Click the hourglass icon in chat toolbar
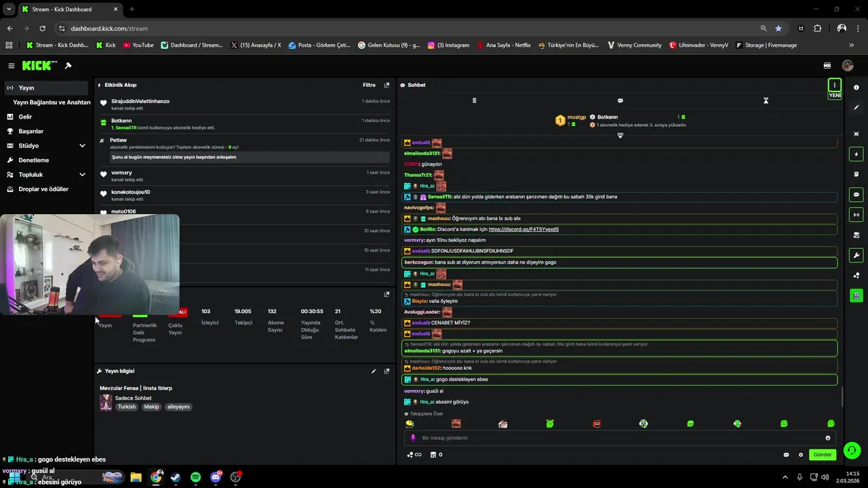 click(x=766, y=100)
